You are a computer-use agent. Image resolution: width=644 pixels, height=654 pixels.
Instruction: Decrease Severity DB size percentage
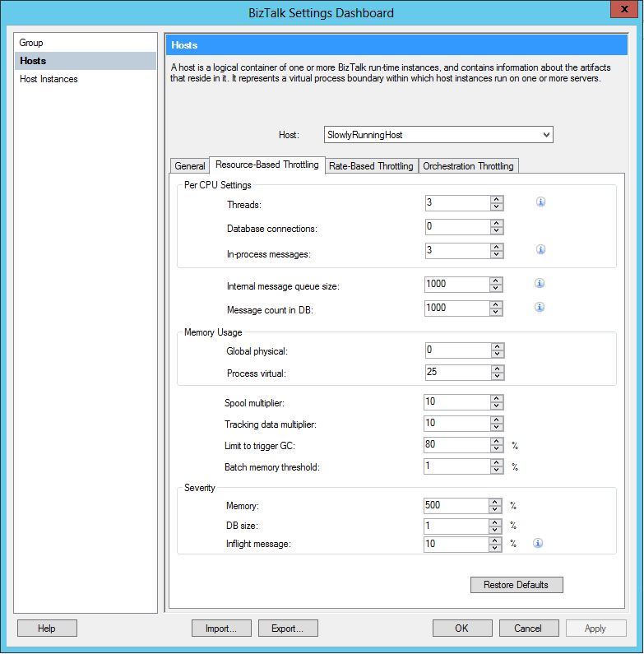(494, 530)
